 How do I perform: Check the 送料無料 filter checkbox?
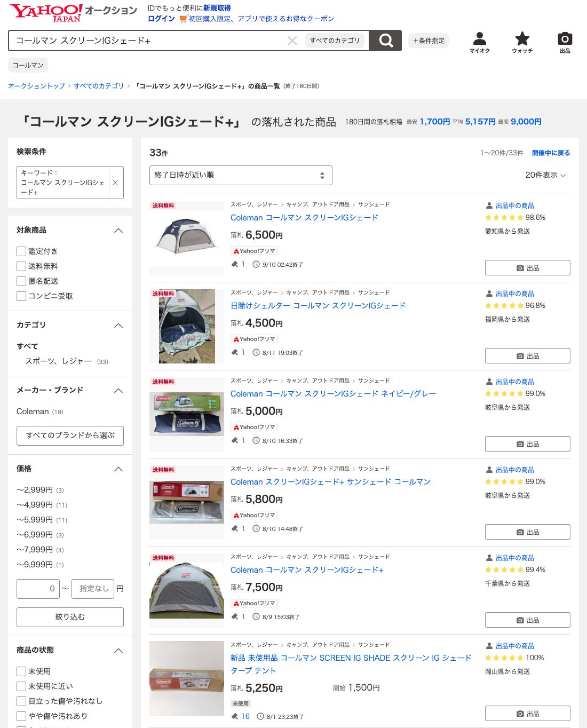coord(21,266)
